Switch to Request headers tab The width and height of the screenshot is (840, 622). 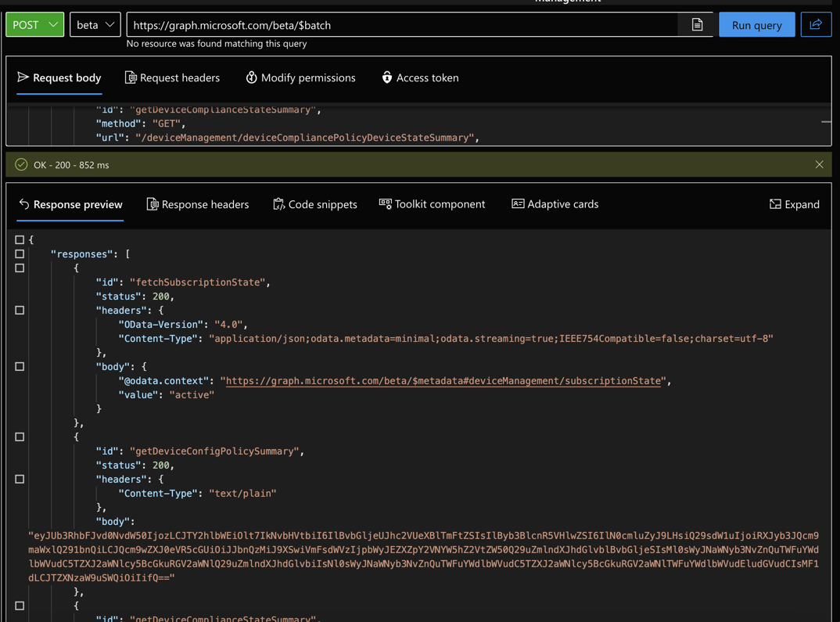coord(172,77)
